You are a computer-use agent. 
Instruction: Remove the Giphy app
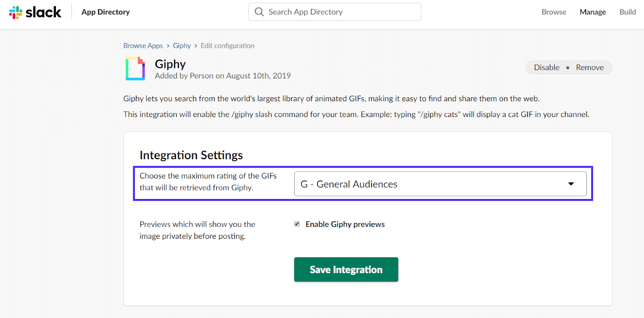[590, 68]
